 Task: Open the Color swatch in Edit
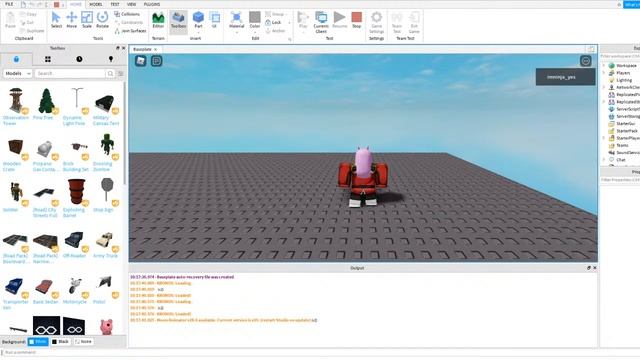[255, 20]
